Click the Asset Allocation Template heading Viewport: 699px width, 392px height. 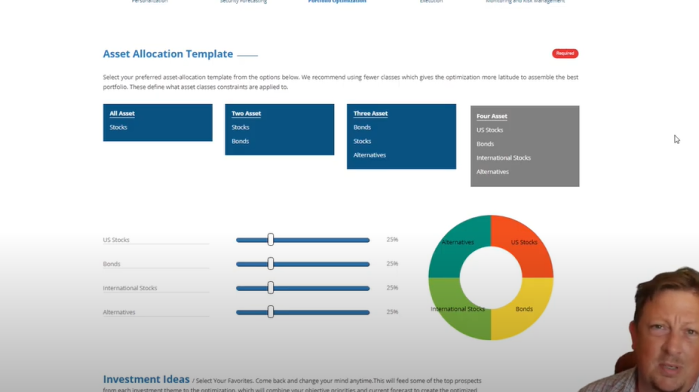pyautogui.click(x=168, y=54)
